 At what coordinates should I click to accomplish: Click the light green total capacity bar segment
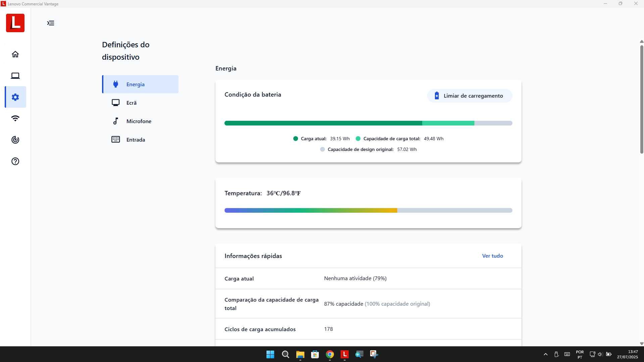(448, 123)
